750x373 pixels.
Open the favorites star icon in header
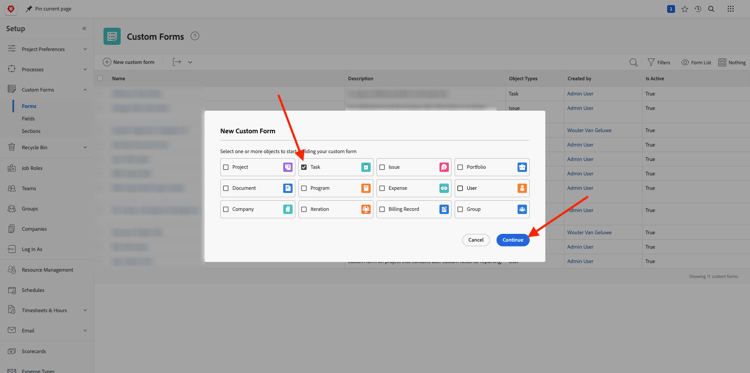click(x=684, y=9)
